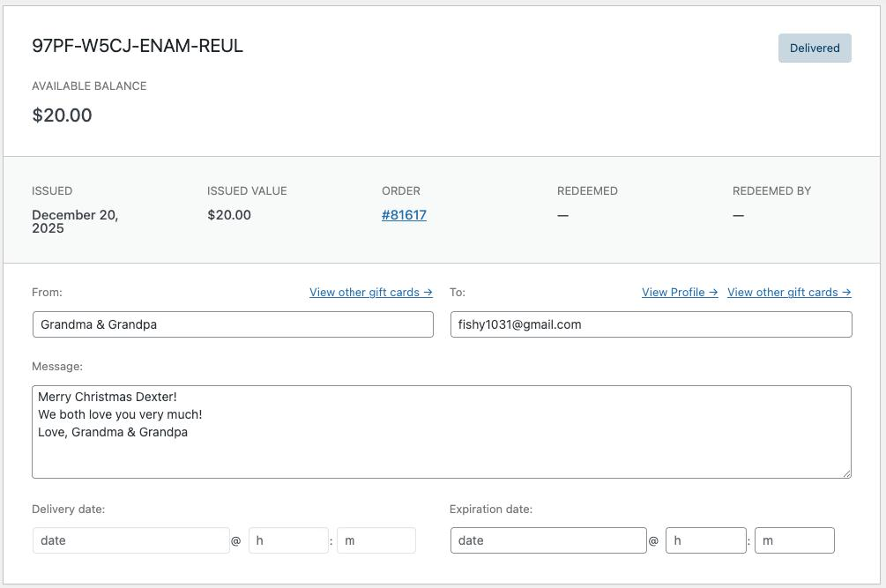Click the Message box resize handle
Screen dimensions: 886x588
click(846, 473)
